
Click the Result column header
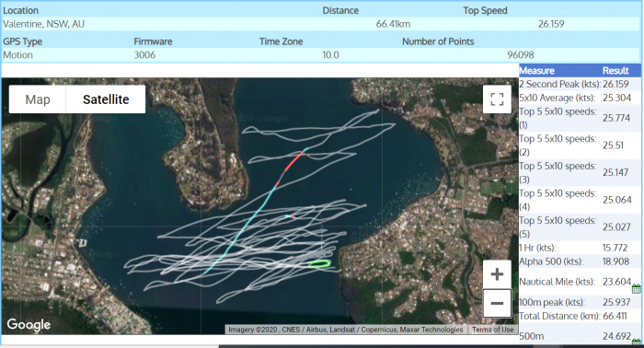click(615, 71)
